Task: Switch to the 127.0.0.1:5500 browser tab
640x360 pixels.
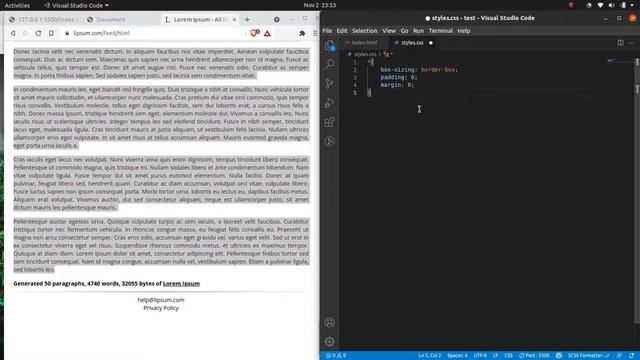Action: [44, 19]
